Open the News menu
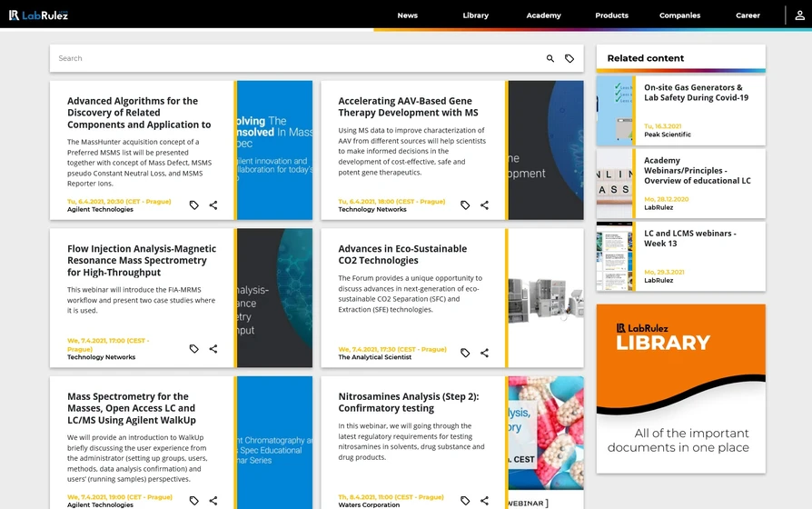The height and width of the screenshot is (509, 812). (407, 15)
